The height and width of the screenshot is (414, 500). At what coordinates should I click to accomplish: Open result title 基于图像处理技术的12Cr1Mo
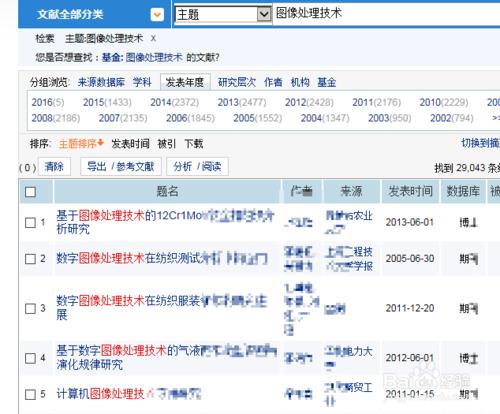(x=165, y=222)
